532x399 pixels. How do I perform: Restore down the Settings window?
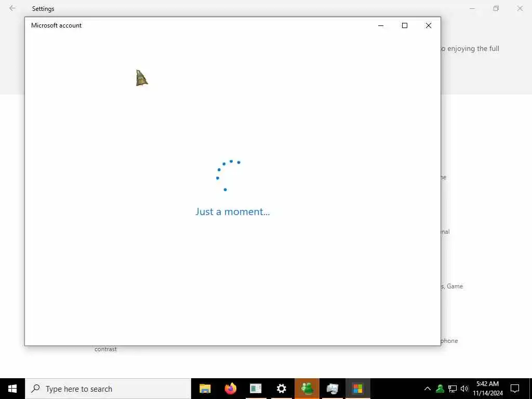(496, 8)
